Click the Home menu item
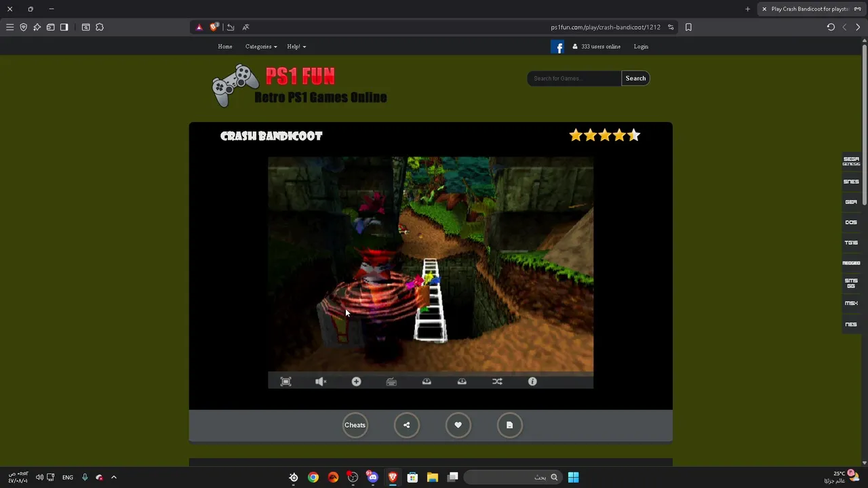Screen dimensions: 868x488 [225, 47]
